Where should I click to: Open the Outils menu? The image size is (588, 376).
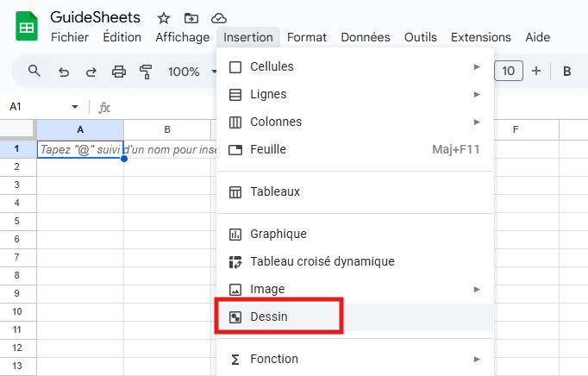click(421, 37)
